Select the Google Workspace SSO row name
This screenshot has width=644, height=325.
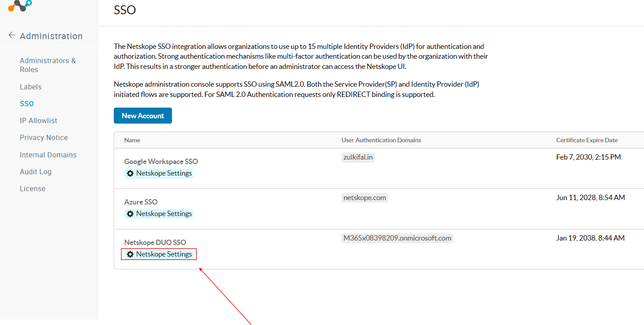tap(161, 161)
